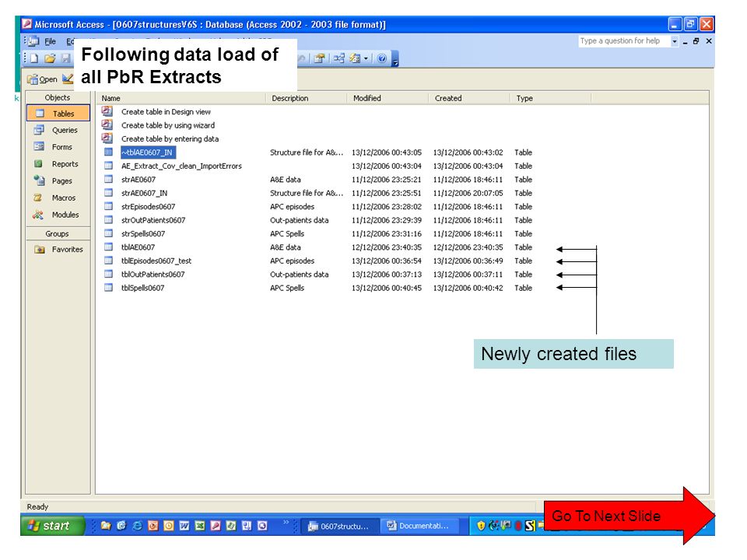Sort by the Description column header
Viewport: 747px width, 560px height.
pos(307,98)
